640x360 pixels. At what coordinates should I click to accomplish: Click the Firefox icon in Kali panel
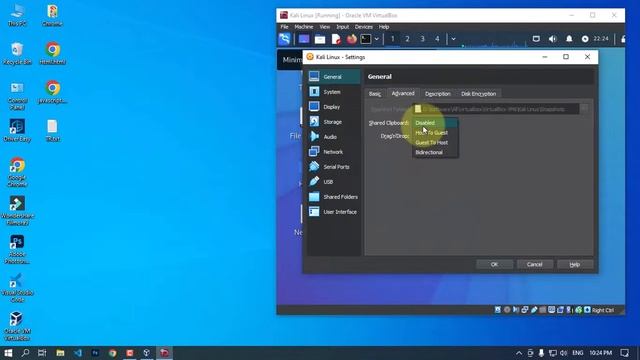[x=351, y=39]
